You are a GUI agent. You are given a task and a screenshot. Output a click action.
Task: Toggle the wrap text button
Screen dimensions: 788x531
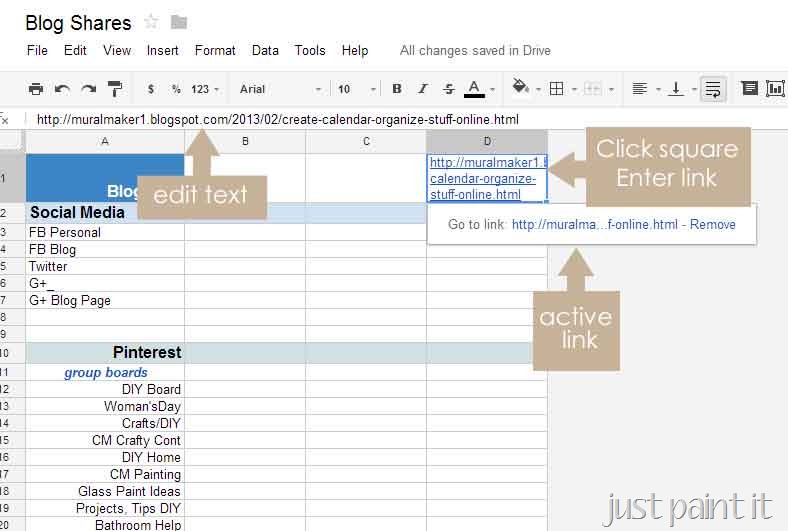[713, 89]
